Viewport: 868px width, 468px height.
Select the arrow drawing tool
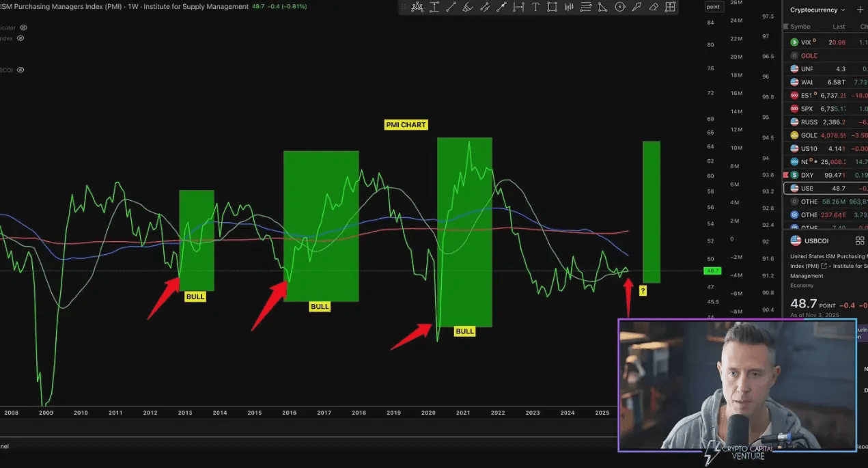coord(501,8)
